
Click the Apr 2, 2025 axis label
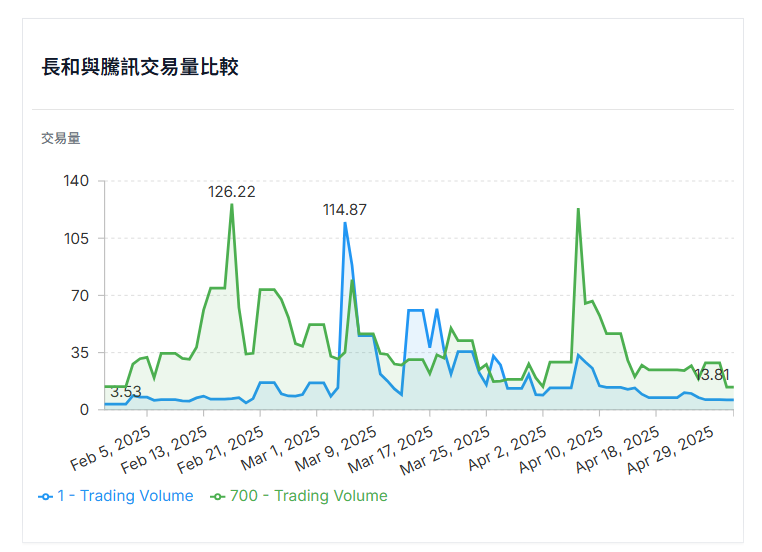(507, 448)
